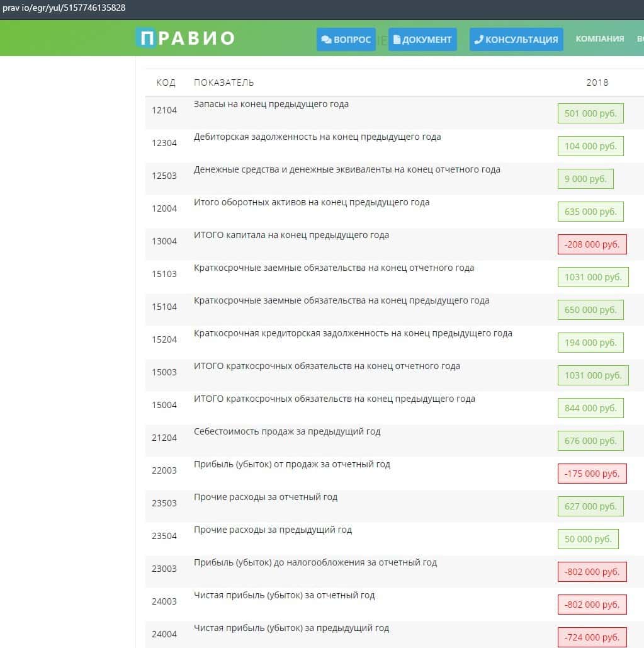Viewport: 644px width, 648px height.
Task: Select code 21204 cell
Action: tap(164, 438)
